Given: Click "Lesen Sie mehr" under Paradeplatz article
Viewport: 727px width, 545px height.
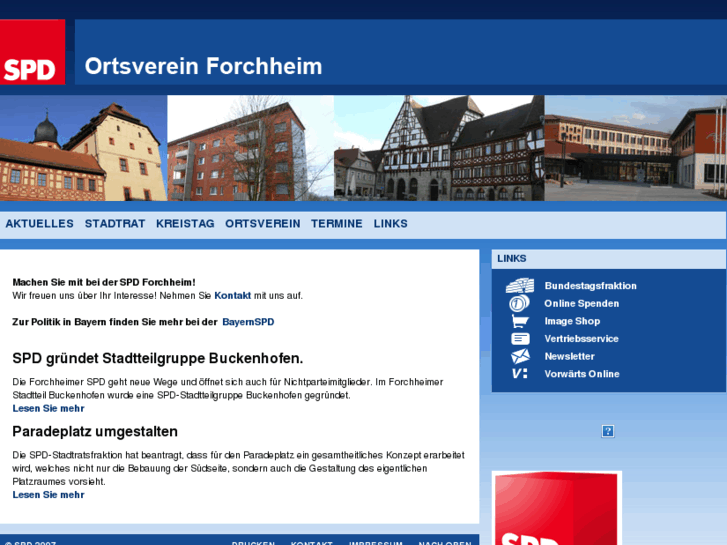Looking at the screenshot, I should point(48,495).
